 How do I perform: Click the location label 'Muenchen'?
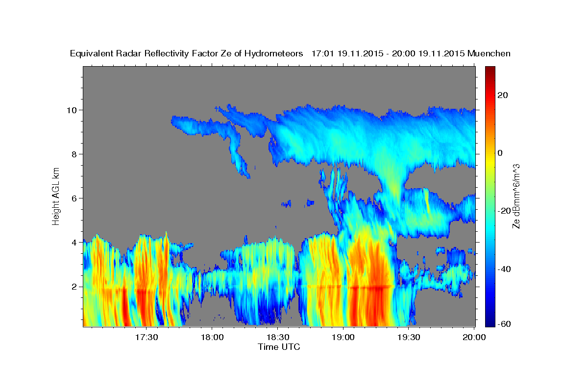tap(489, 54)
